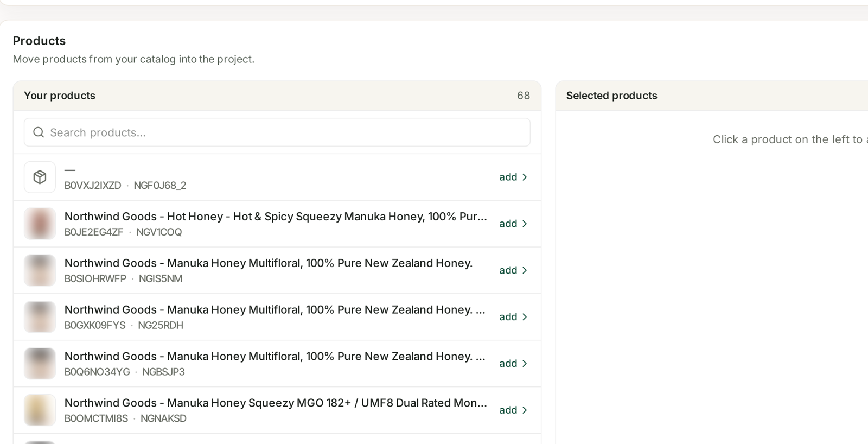Image resolution: width=868 pixels, height=444 pixels.
Task: Click the SKU code NGV1COQ
Action: coord(159,232)
